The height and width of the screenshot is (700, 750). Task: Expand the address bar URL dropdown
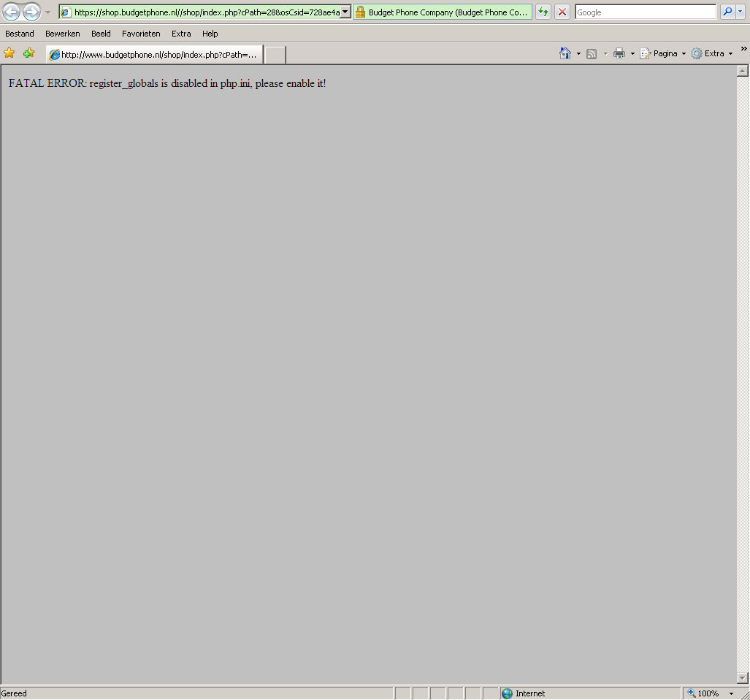tap(345, 12)
